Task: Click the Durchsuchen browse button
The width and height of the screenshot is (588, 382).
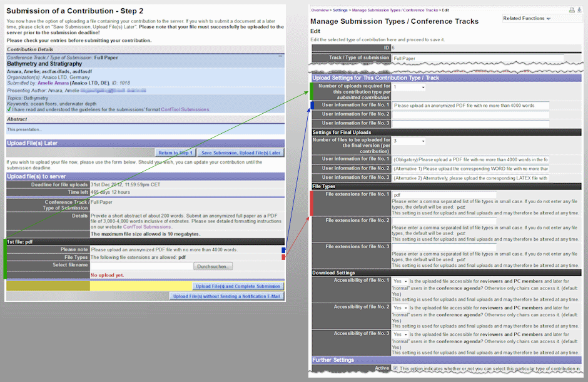Action: pyautogui.click(x=213, y=266)
